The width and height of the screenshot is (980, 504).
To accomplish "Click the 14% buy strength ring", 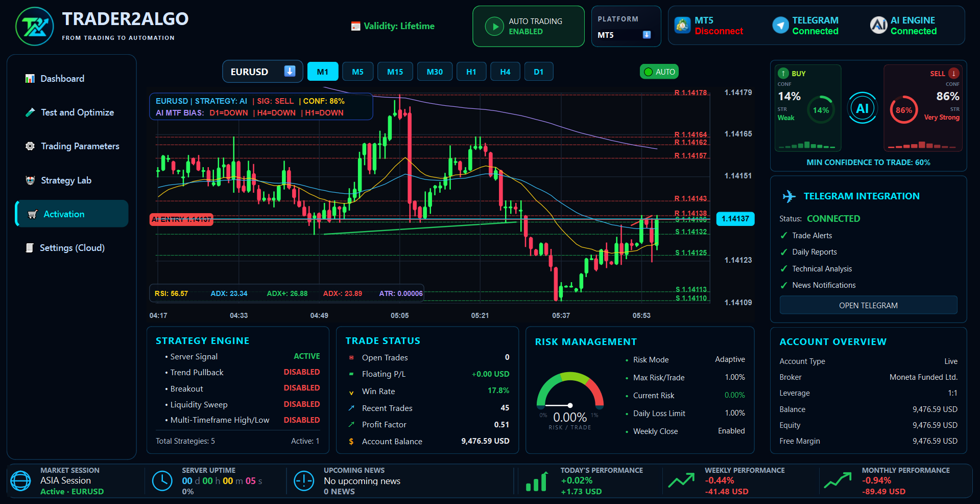I will click(821, 110).
